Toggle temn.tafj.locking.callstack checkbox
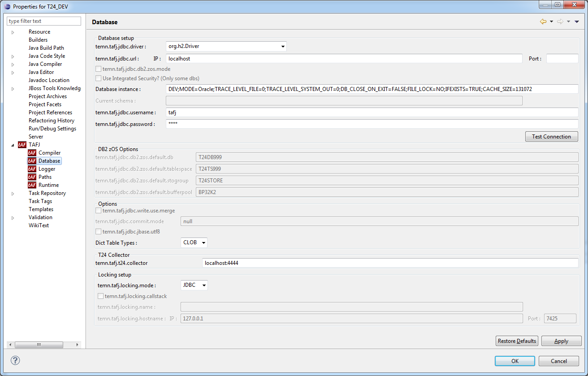 (x=100, y=296)
